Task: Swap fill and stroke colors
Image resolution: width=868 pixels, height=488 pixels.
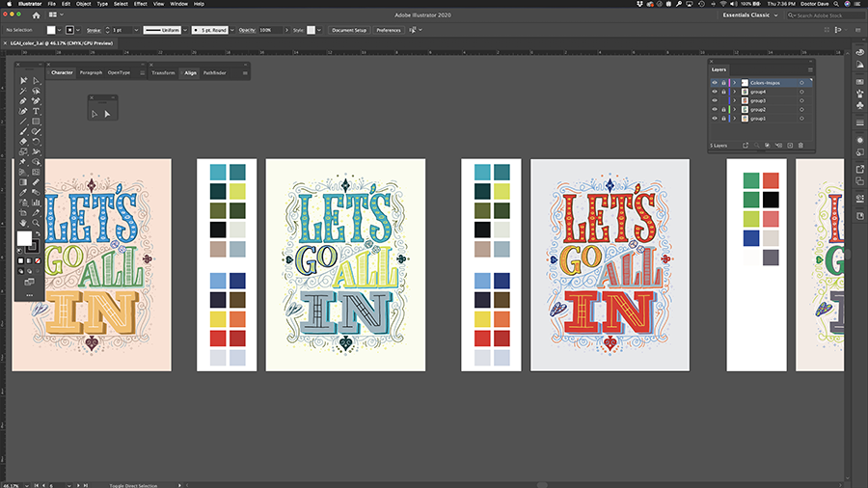Action: tap(38, 234)
